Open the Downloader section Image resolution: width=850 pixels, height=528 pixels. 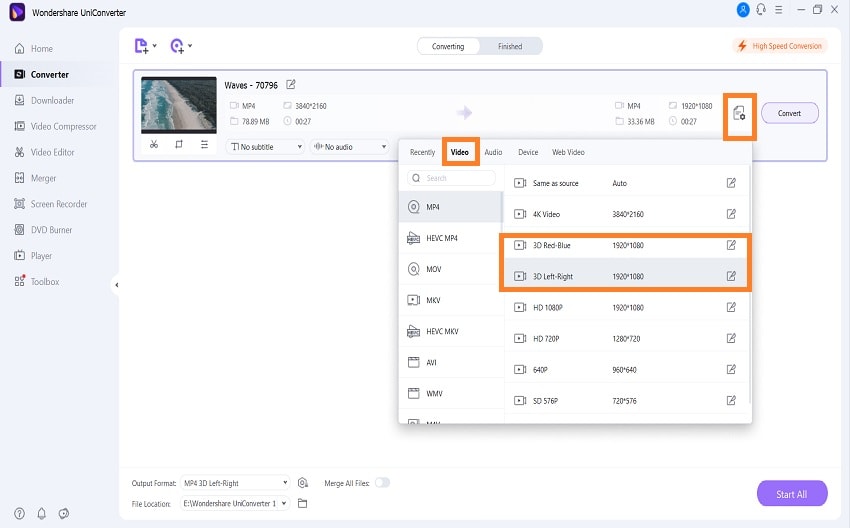[x=44, y=100]
